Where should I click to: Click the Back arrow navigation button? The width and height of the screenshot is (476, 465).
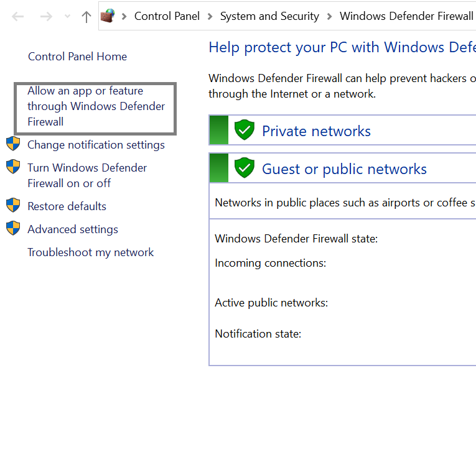[x=17, y=16]
